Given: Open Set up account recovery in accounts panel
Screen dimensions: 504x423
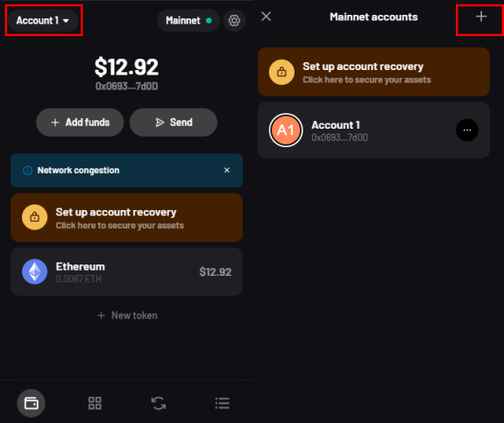Looking at the screenshot, I should 373,72.
